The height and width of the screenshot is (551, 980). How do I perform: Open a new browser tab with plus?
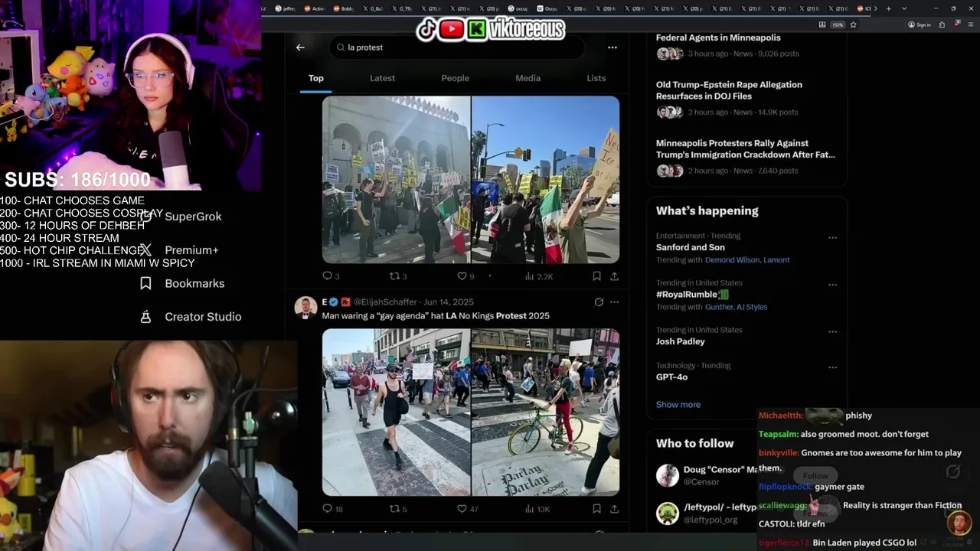point(887,8)
